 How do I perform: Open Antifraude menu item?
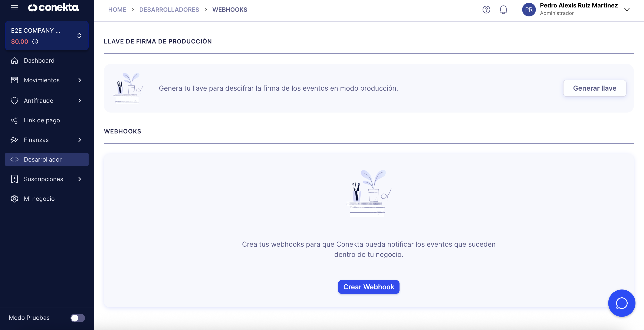(47, 101)
